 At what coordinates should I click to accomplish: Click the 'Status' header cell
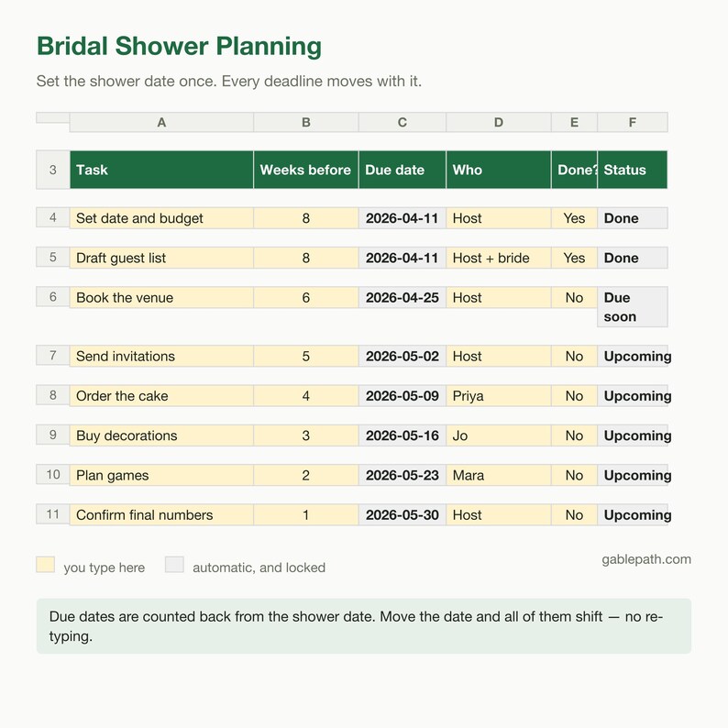pyautogui.click(x=633, y=170)
